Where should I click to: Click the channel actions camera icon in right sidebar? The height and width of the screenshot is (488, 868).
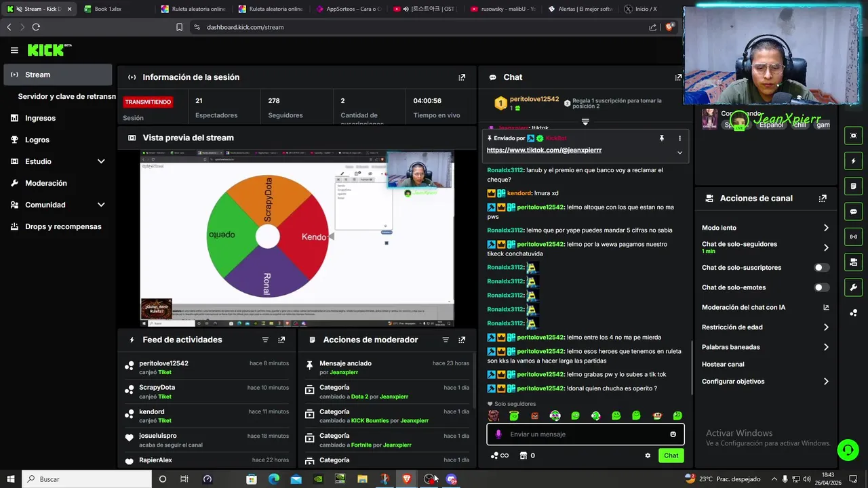point(854,262)
